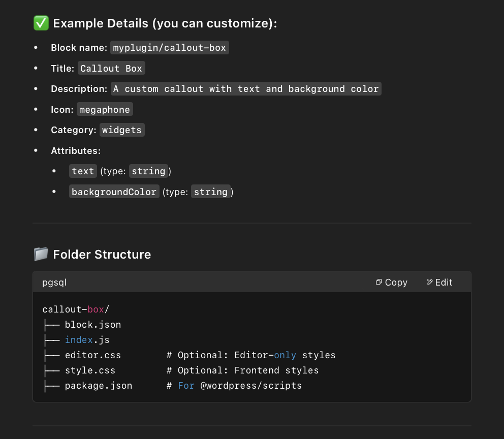The image size is (504, 439).
Task: Click the Example Details heading
Action: click(x=165, y=23)
